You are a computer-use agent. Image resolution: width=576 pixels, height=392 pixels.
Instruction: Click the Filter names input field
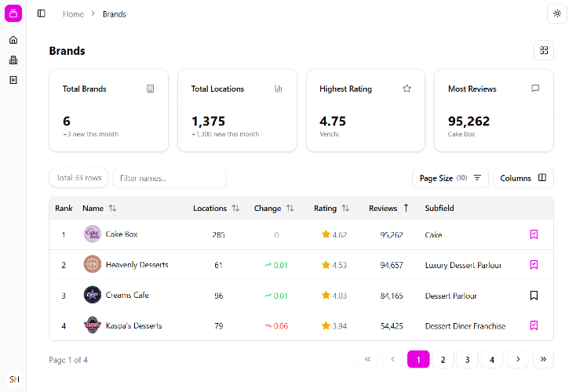click(x=170, y=178)
